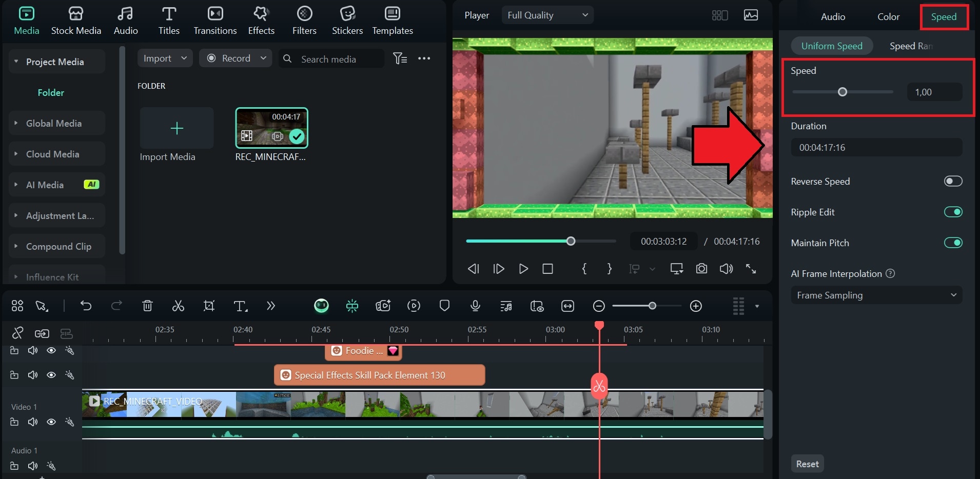This screenshot has height=479, width=980.
Task: Switch to Audio properties tab
Action: pos(833,17)
